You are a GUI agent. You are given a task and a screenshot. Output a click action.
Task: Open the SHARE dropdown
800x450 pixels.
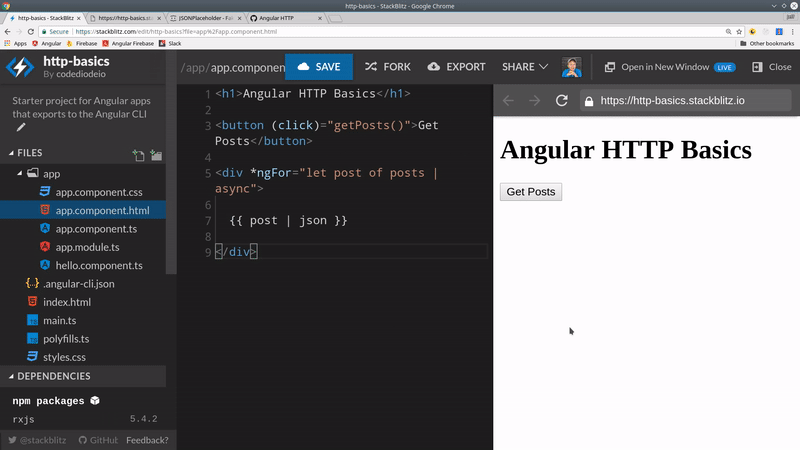[524, 67]
